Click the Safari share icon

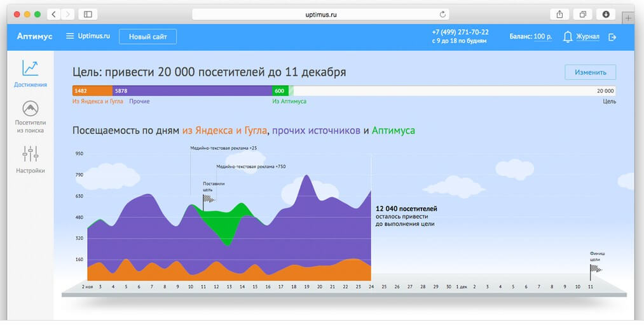pos(559,14)
